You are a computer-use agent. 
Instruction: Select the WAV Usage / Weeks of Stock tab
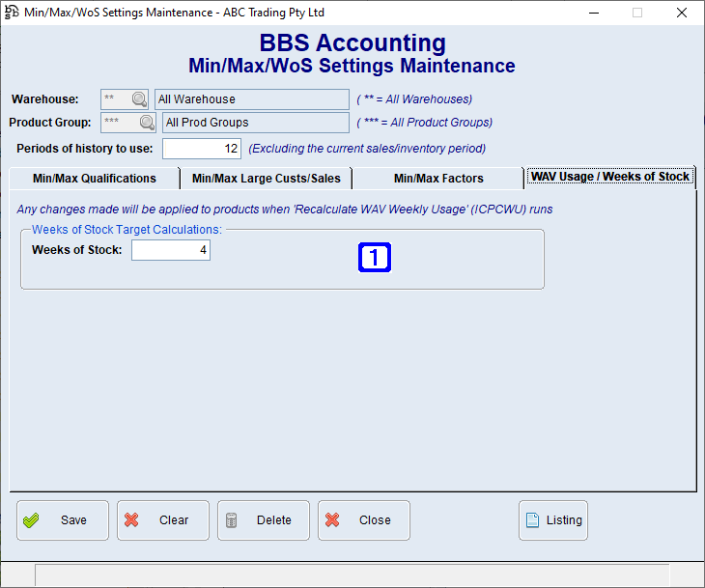click(x=610, y=177)
